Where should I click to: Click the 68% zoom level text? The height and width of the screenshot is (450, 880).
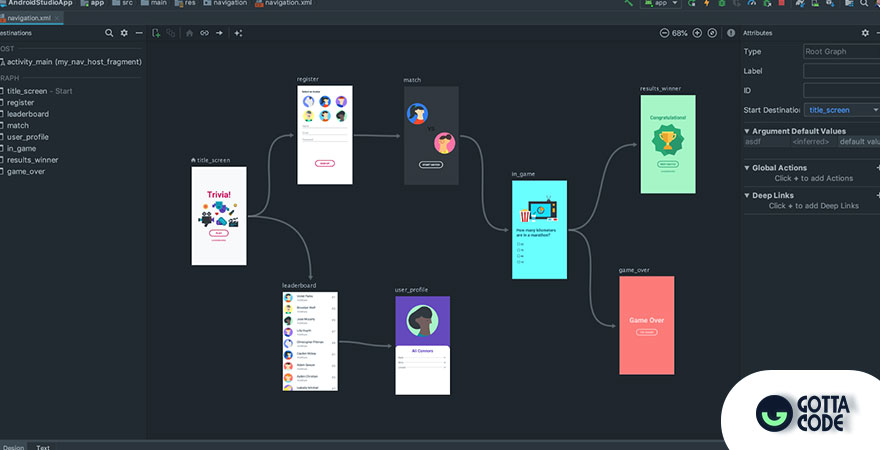point(680,33)
